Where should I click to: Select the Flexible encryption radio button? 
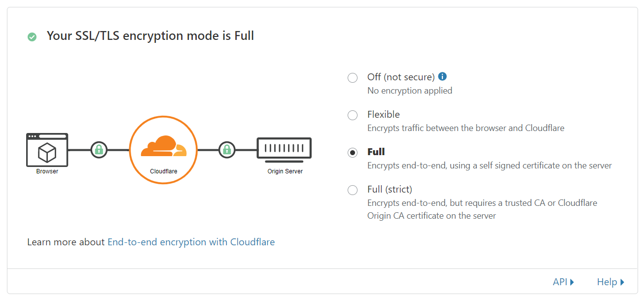point(353,115)
